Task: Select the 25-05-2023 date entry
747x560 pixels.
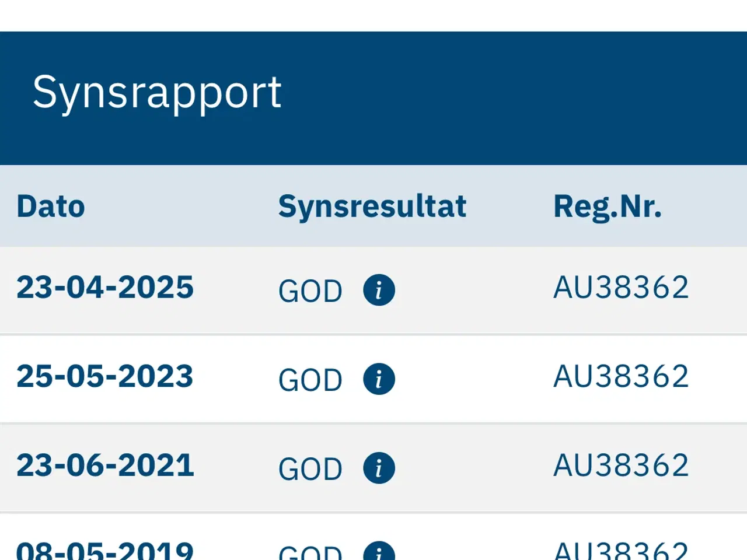Action: point(105,376)
